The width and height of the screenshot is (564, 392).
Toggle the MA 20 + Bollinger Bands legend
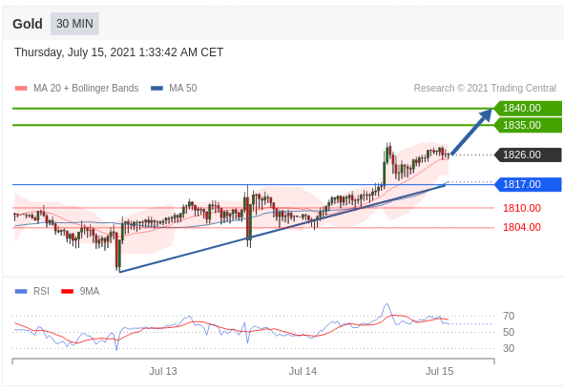[76, 88]
